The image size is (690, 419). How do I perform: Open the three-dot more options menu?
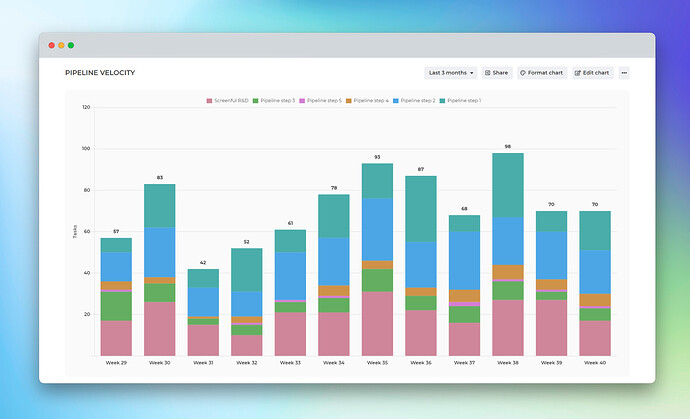pos(624,73)
